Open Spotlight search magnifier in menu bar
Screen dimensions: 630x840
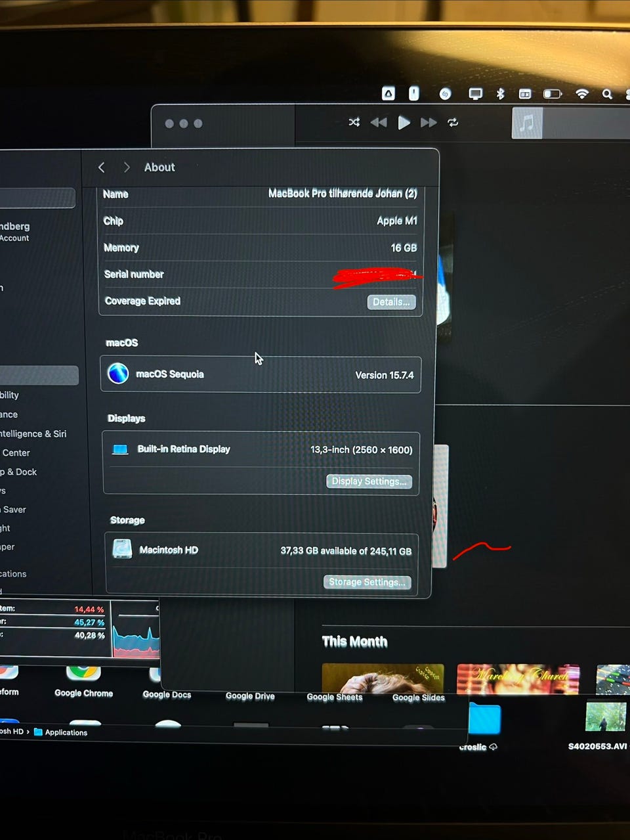point(608,94)
